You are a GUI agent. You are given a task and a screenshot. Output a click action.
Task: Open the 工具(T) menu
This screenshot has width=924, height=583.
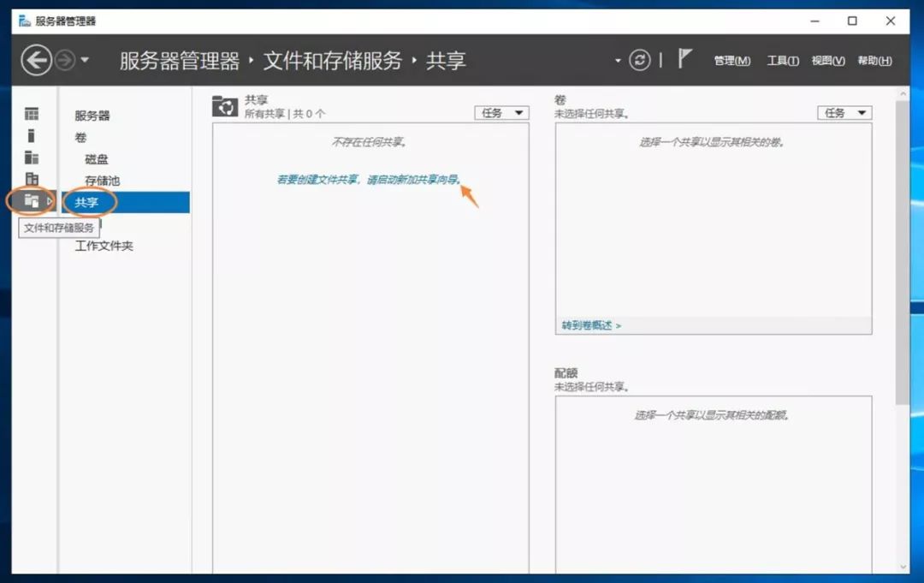click(x=783, y=61)
